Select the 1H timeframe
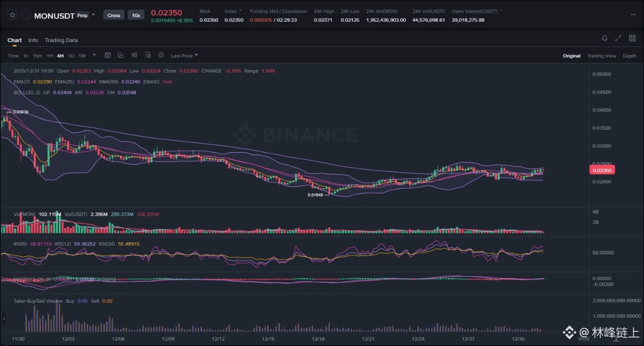644x346 pixels. [50, 56]
